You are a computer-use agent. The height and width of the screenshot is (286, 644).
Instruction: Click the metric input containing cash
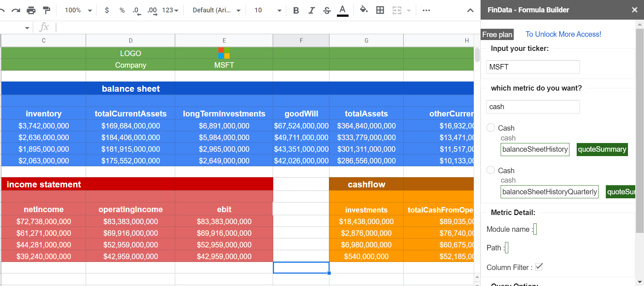coord(533,107)
